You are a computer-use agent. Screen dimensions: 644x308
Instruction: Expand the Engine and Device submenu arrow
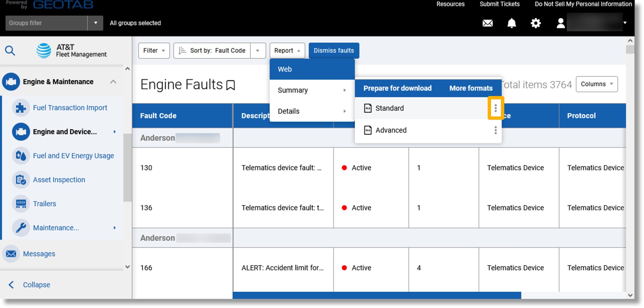pos(115,132)
